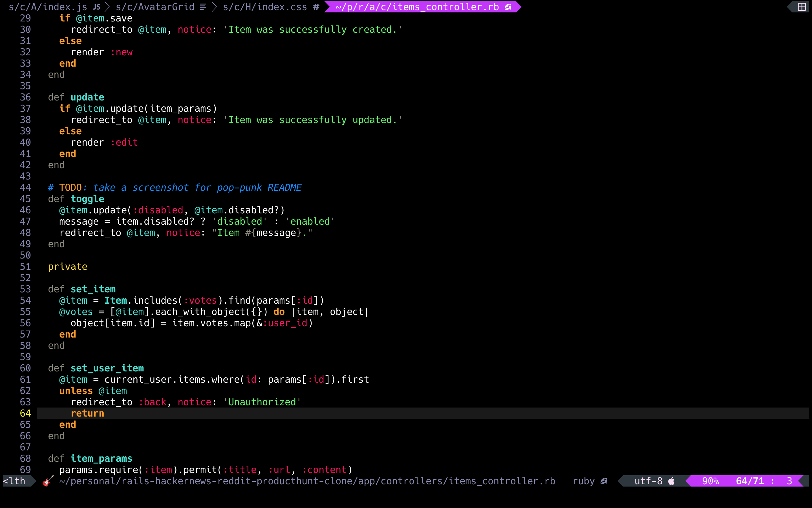
Task: Click the 'item_params' method name on line 68
Action: point(101,458)
